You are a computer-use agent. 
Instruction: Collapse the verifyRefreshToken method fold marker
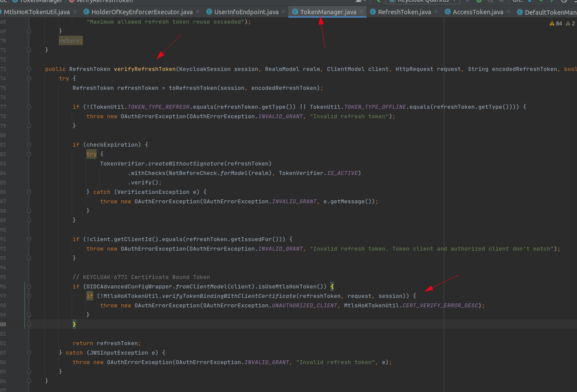[29, 69]
